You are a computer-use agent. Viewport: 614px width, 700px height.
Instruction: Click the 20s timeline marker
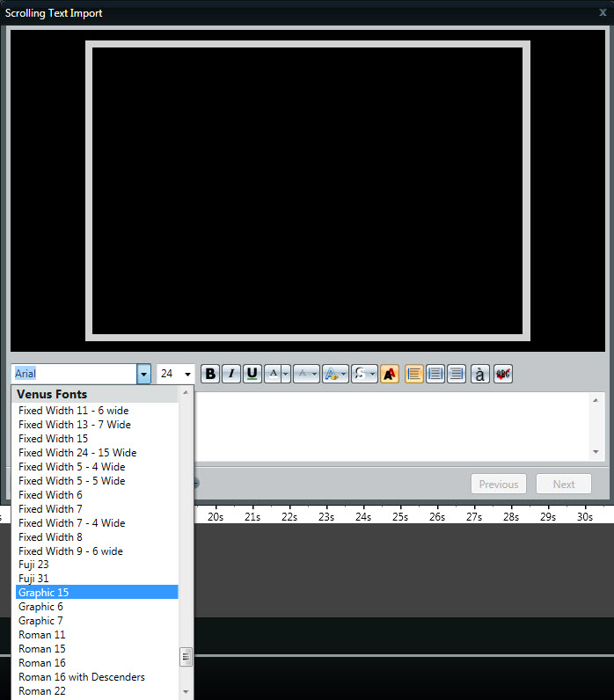216,516
